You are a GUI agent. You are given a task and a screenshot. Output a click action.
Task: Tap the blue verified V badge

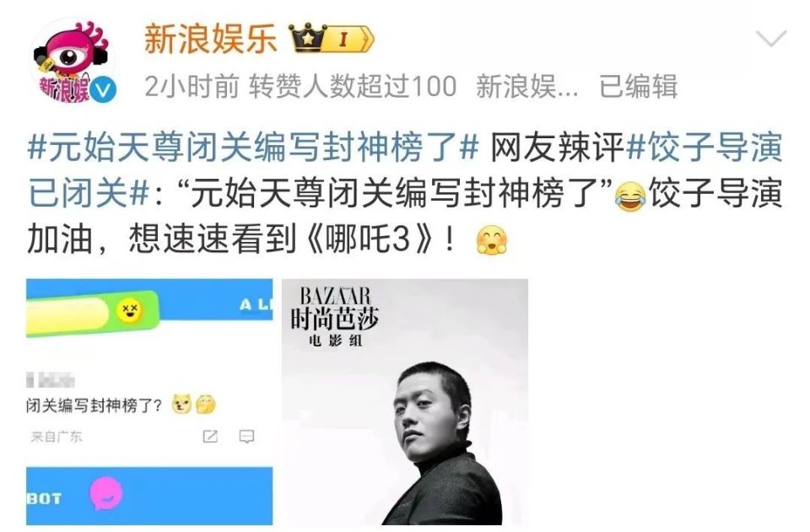coord(103,89)
